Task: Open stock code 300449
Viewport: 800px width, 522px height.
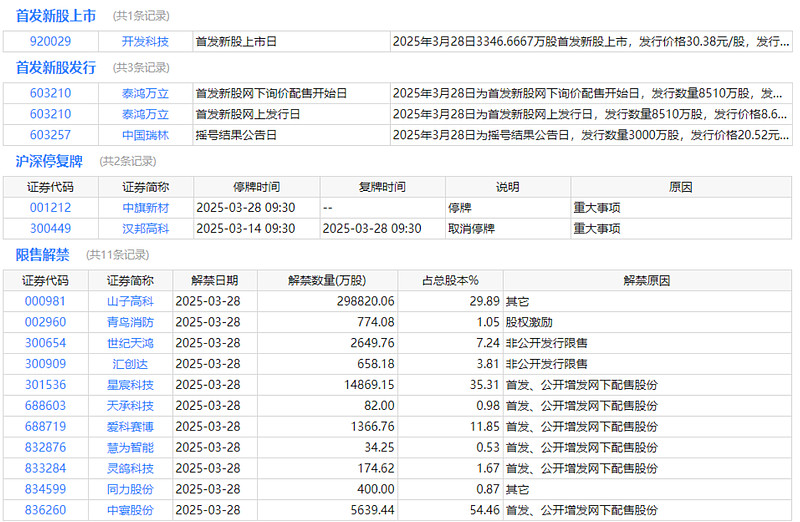Action: point(51,229)
